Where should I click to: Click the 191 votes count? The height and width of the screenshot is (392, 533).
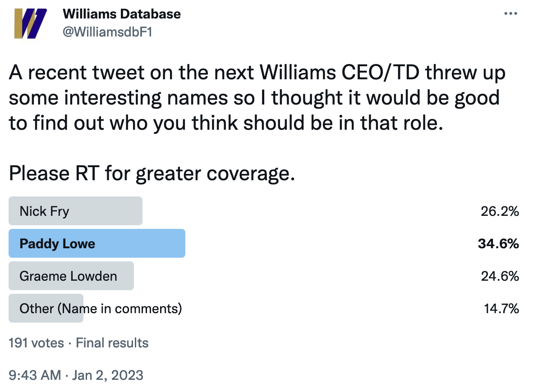coord(37,343)
